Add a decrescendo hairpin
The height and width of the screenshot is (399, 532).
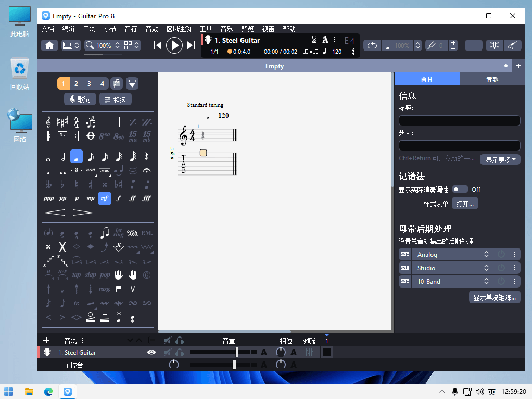82,213
